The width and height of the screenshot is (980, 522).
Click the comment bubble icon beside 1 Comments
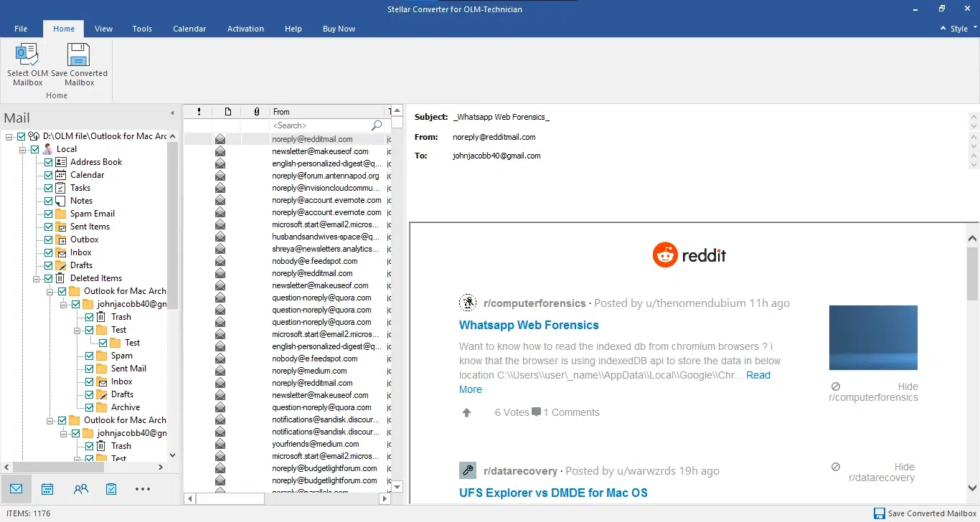pos(536,412)
